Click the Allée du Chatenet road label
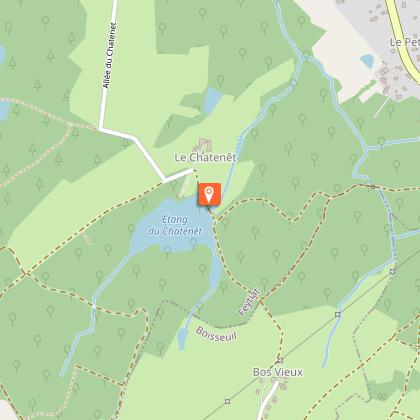 [110, 55]
